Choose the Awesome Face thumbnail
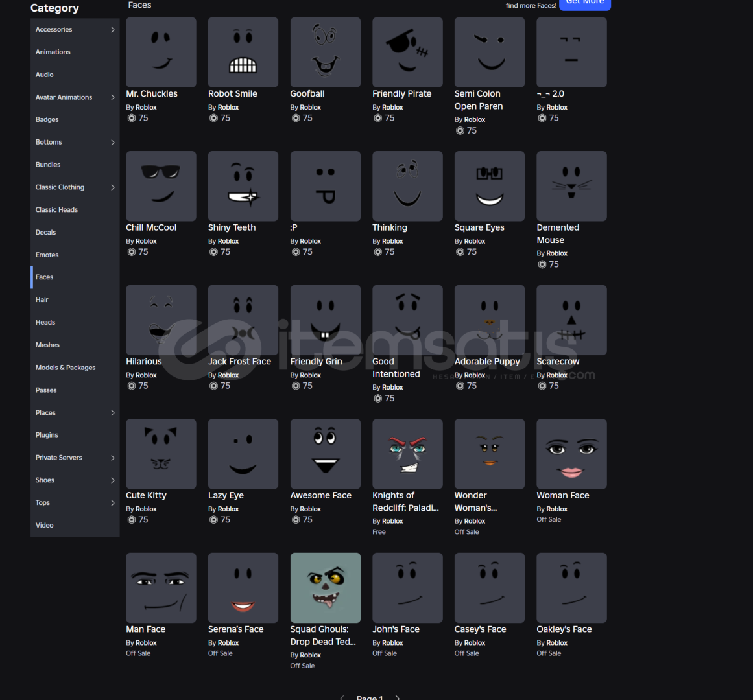Screen dimensions: 753x700 pos(325,454)
